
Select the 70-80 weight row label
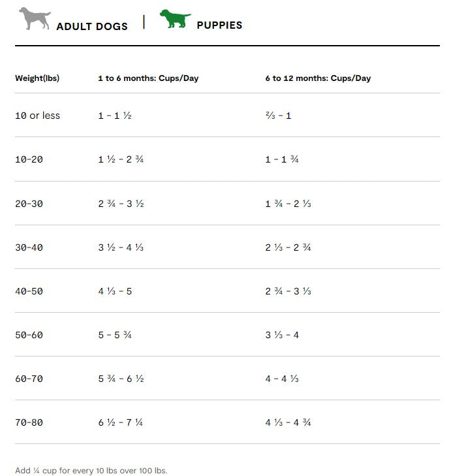pyautogui.click(x=29, y=422)
